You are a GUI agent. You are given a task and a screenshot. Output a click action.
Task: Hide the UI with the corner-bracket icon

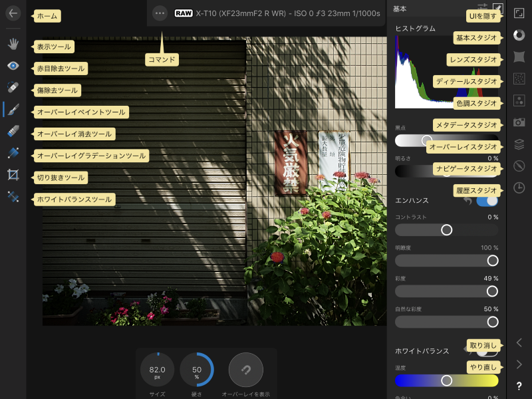point(519,13)
